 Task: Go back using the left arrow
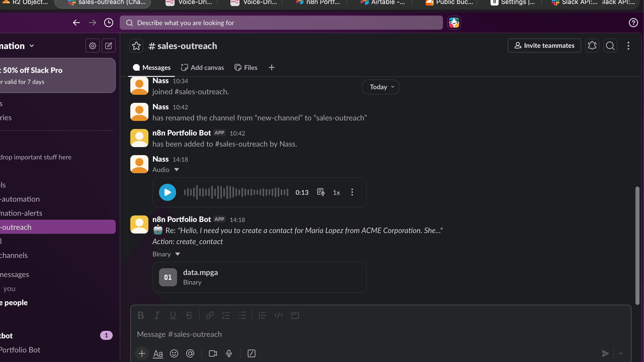click(x=76, y=23)
